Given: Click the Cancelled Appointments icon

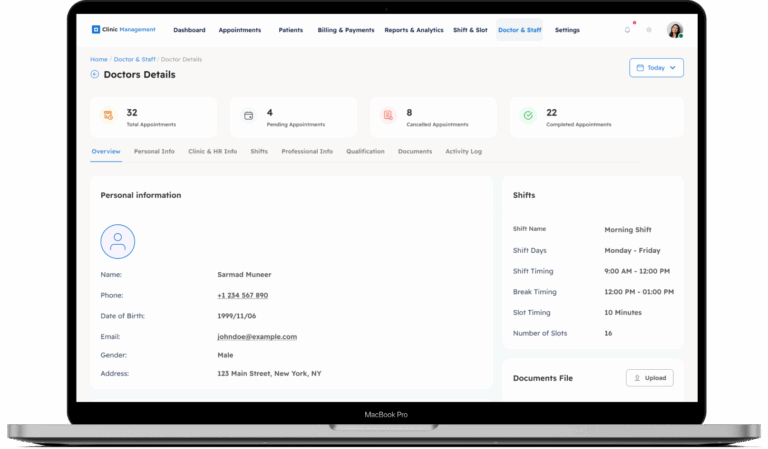Looking at the screenshot, I should [388, 116].
